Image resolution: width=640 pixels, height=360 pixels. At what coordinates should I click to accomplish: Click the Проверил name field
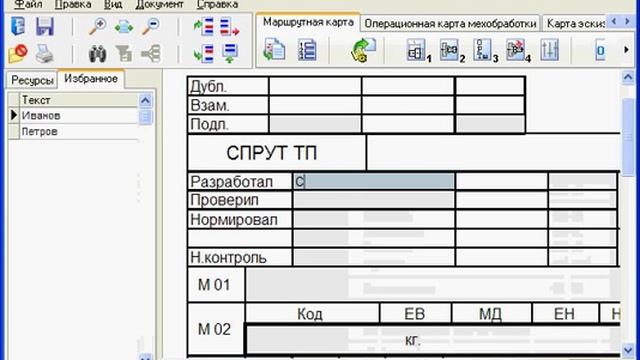(373, 200)
